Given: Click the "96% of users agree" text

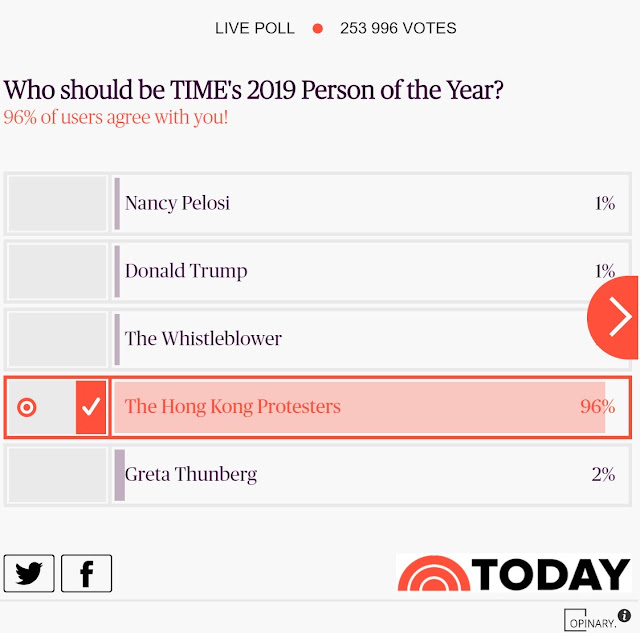Looking at the screenshot, I should click(115, 117).
